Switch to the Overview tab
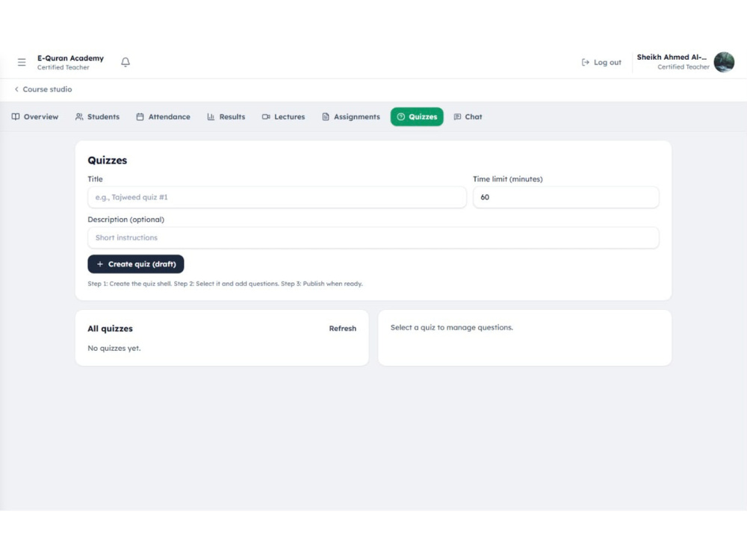The height and width of the screenshot is (560, 747). tap(35, 116)
